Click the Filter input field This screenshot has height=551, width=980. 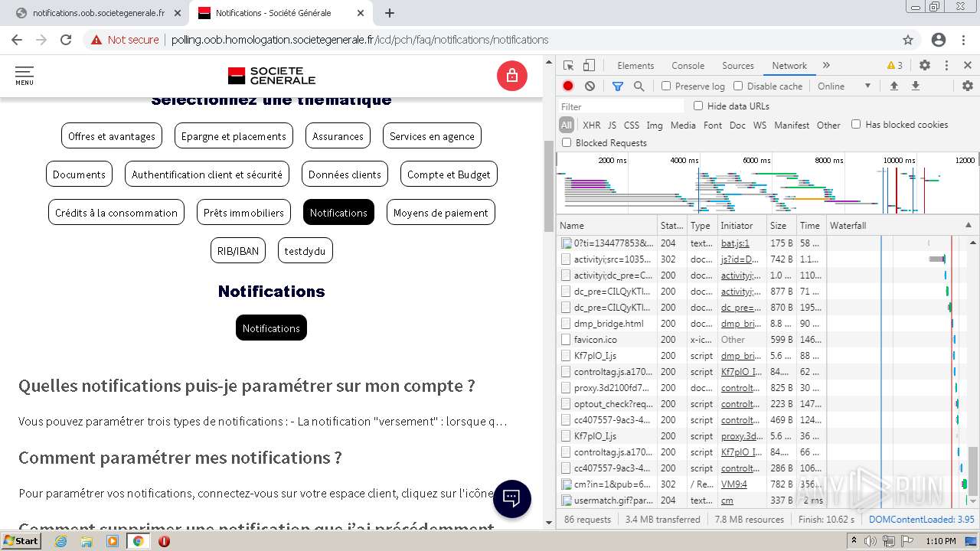pyautogui.click(x=622, y=106)
